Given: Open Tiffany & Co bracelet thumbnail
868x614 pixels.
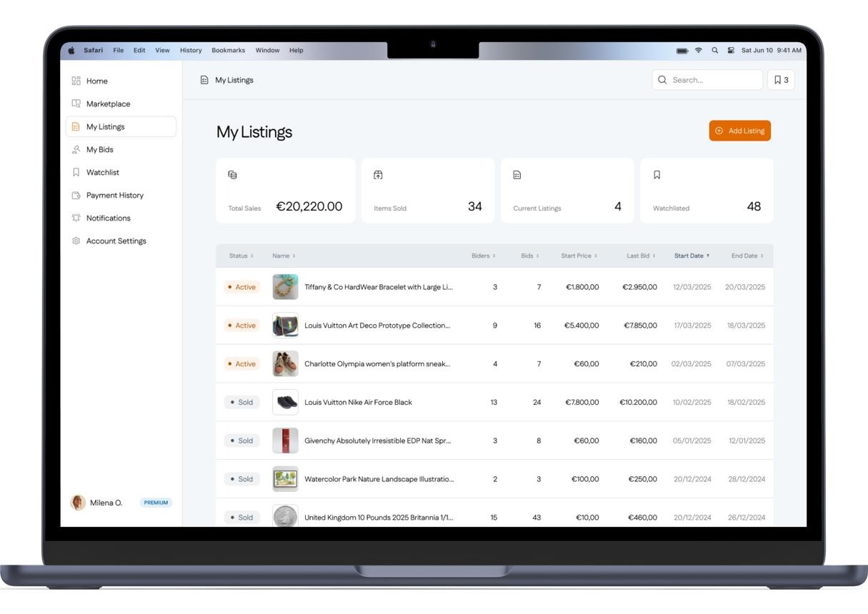Looking at the screenshot, I should click(285, 287).
